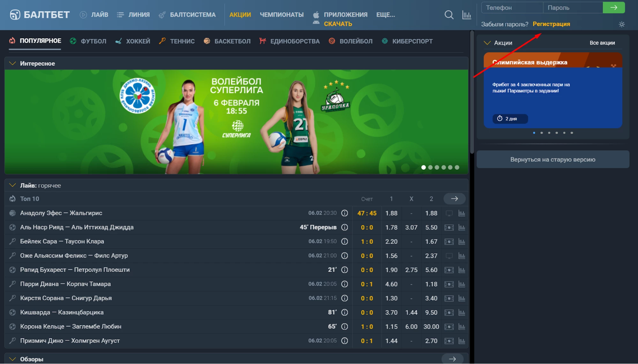Go to БАЛТСИСТЕМА
Screen dimensions: 638x364
pyautogui.click(x=187, y=15)
